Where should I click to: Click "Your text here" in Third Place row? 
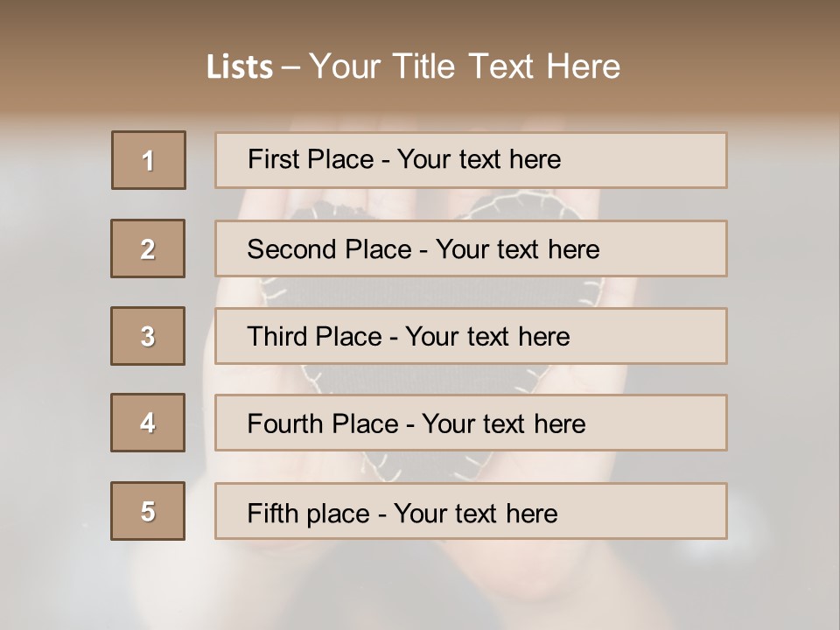click(487, 337)
